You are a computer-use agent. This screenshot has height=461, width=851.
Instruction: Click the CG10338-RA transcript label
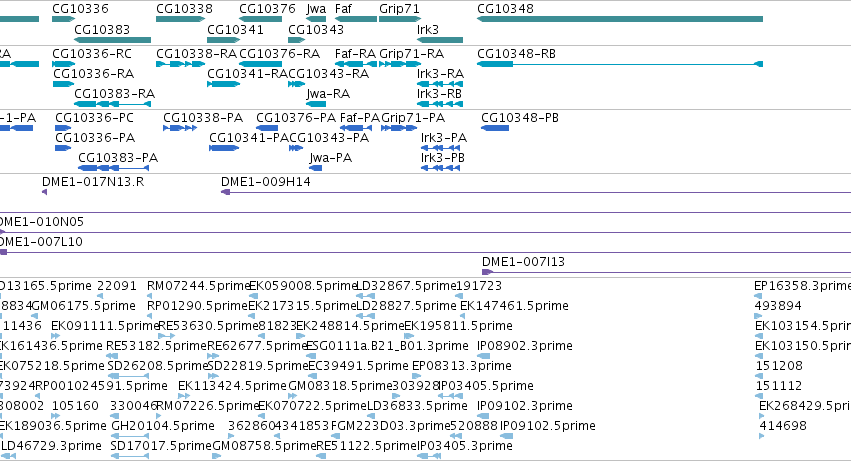[196, 54]
